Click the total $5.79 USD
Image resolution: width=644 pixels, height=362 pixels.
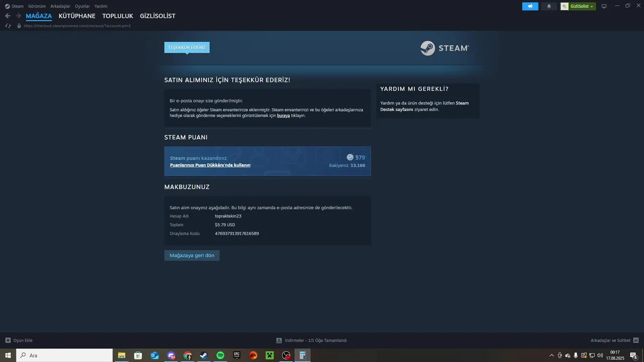tap(225, 225)
